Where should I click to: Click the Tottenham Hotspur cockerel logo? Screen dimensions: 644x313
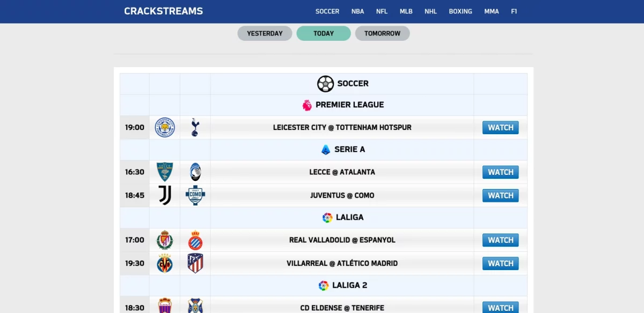tap(195, 128)
